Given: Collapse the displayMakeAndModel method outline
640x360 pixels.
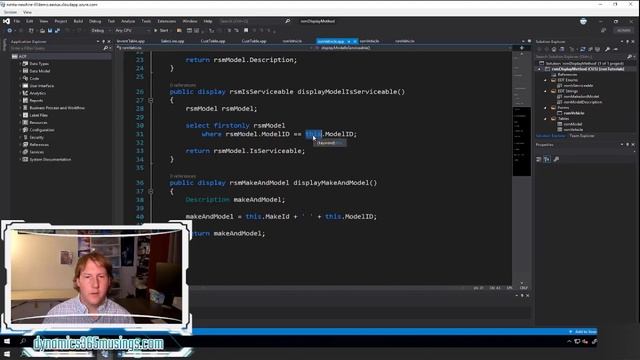Looking at the screenshot, I should tap(151, 191).
